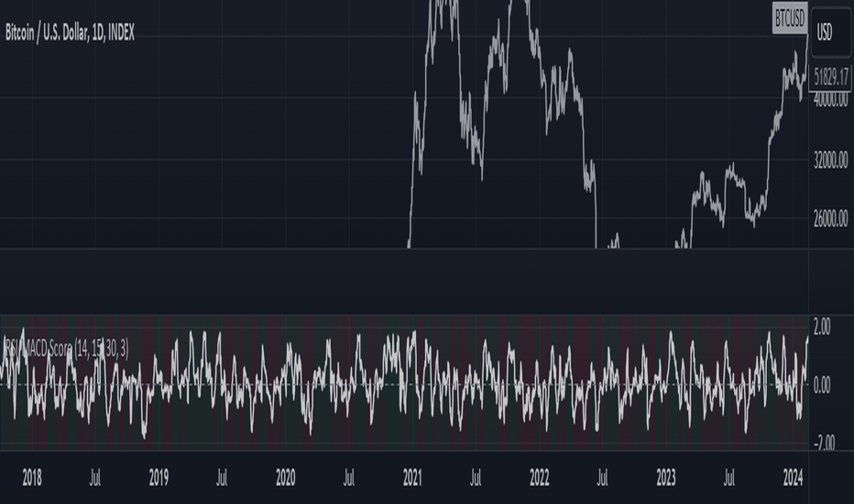The image size is (854, 504).
Task: Select the 26000.00 price axis label
Action: [x=830, y=219]
